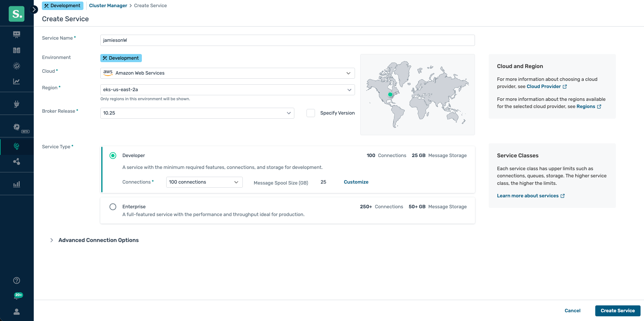
Task: Open the plug connector icon in sidebar
Action: [x=17, y=104]
